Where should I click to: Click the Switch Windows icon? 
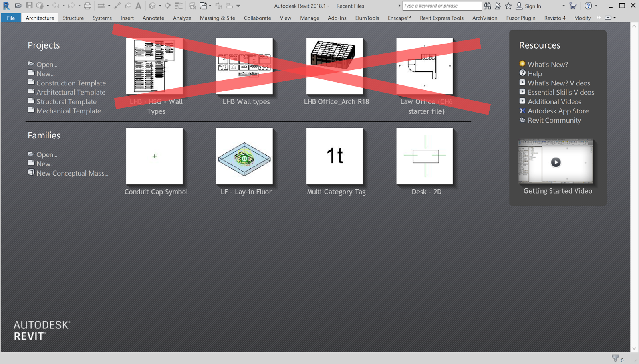click(x=203, y=6)
